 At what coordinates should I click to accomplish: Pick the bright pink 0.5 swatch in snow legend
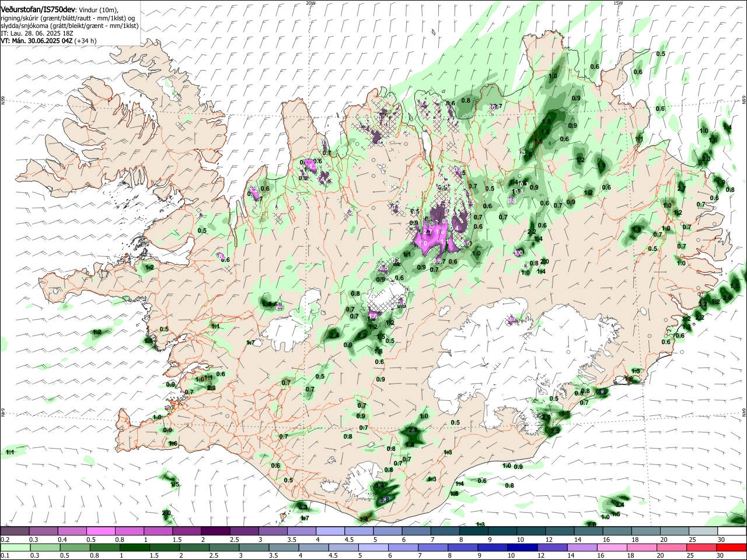(100, 531)
